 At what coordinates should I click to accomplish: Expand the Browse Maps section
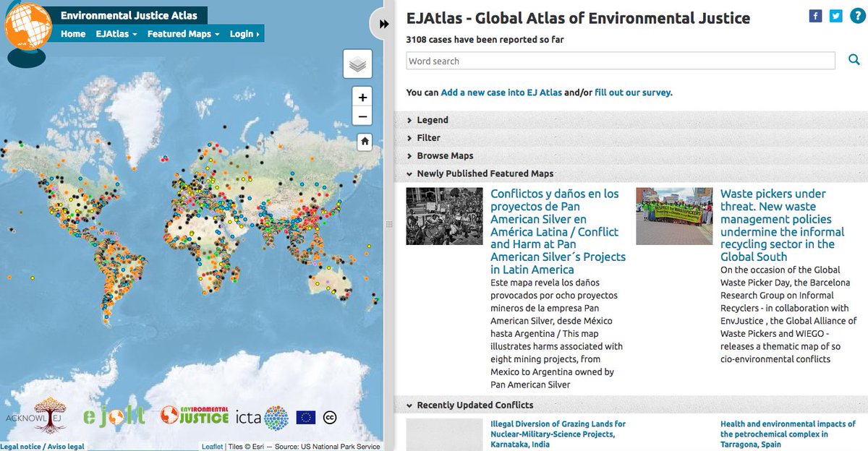click(631, 155)
